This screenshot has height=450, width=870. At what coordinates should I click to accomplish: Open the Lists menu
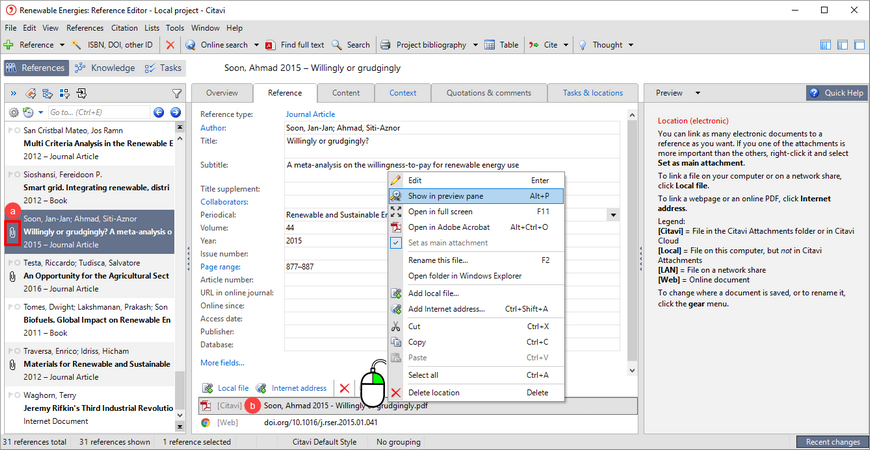click(151, 28)
